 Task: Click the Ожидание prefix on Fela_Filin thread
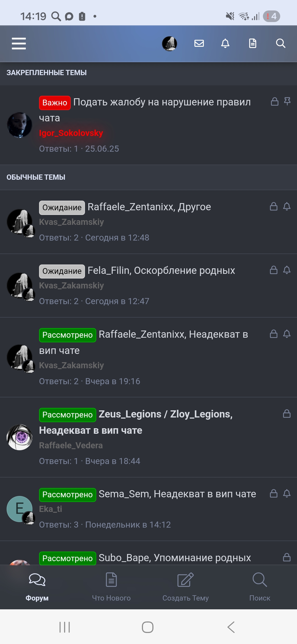[62, 271]
